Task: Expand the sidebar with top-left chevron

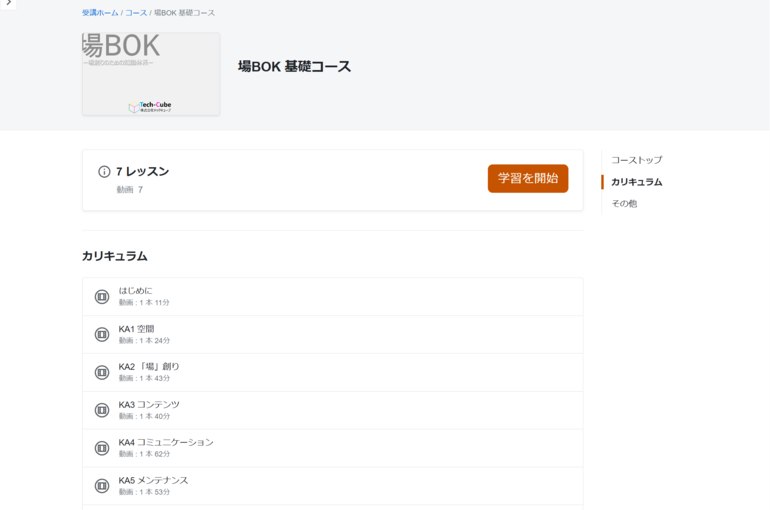Action: point(9,4)
